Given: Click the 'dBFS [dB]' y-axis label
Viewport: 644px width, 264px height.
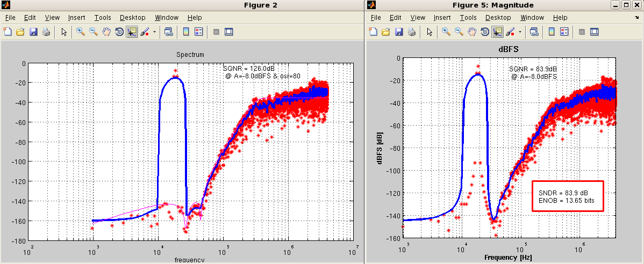Looking at the screenshot, I should tap(380, 148).
